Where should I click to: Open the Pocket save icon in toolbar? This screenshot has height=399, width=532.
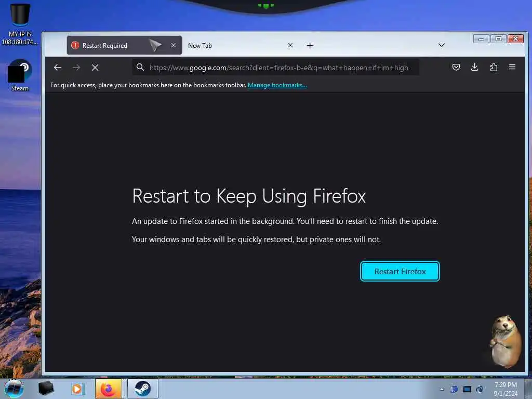(456, 67)
